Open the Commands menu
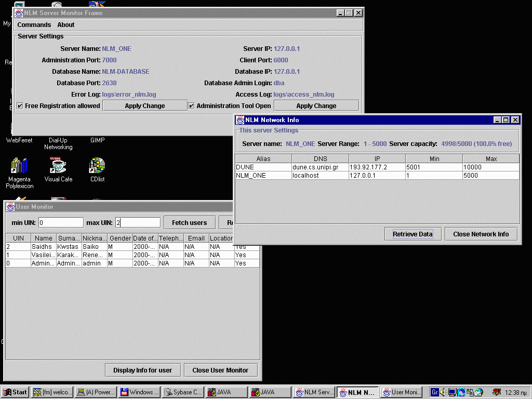 (34, 25)
